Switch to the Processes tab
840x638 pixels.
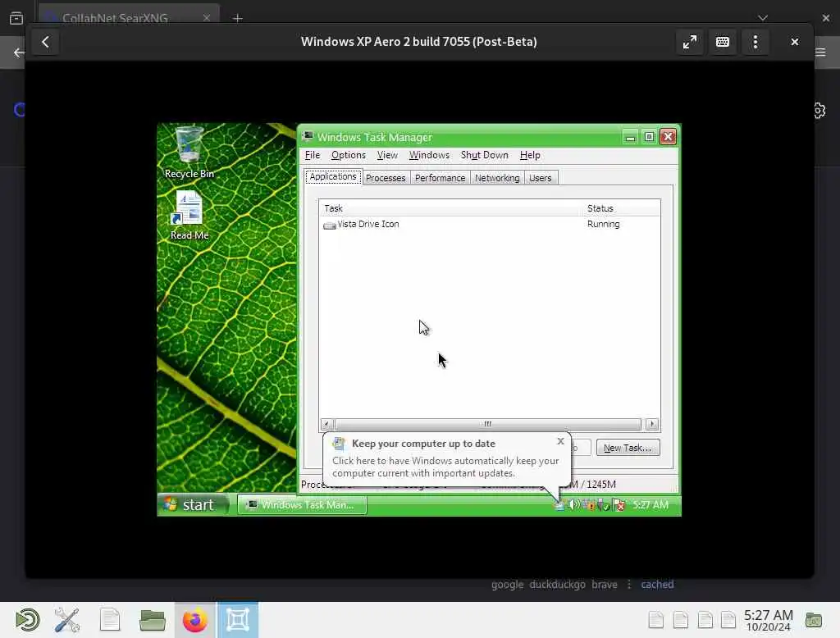click(386, 178)
